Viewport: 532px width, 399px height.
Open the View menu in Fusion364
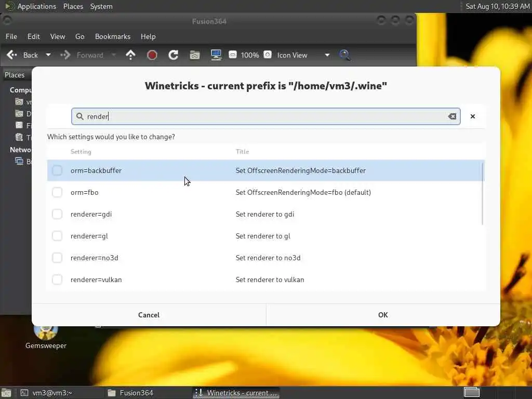[58, 36]
